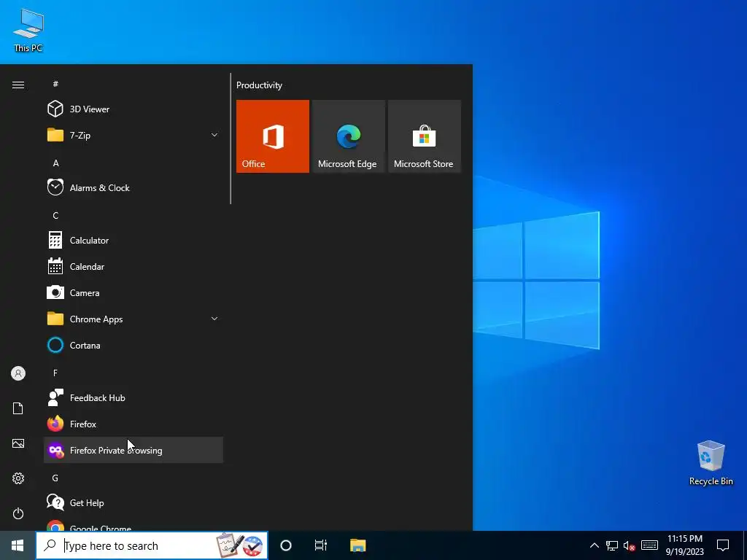Open the notification Action Center
The width and height of the screenshot is (747, 560).
pyautogui.click(x=723, y=545)
